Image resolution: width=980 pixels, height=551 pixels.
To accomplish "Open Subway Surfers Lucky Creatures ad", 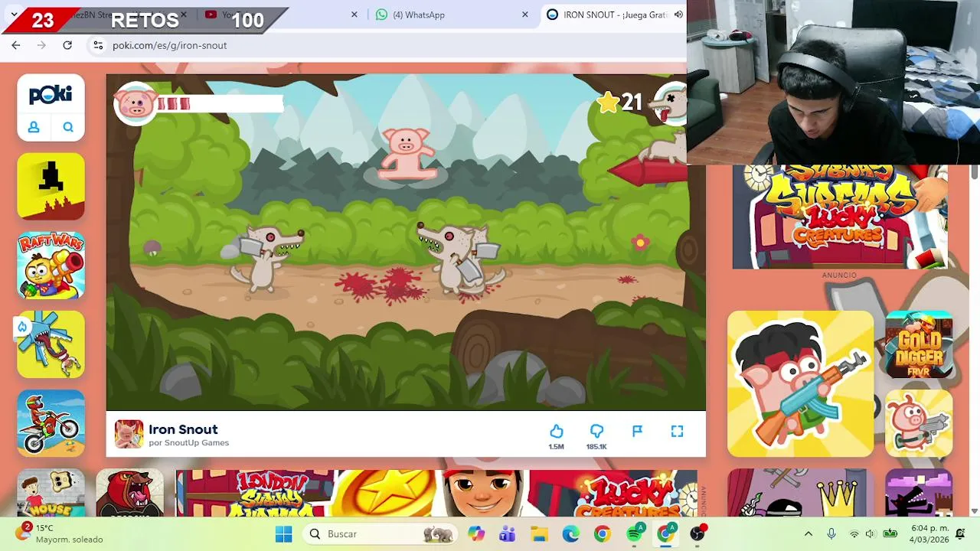I will click(x=840, y=217).
